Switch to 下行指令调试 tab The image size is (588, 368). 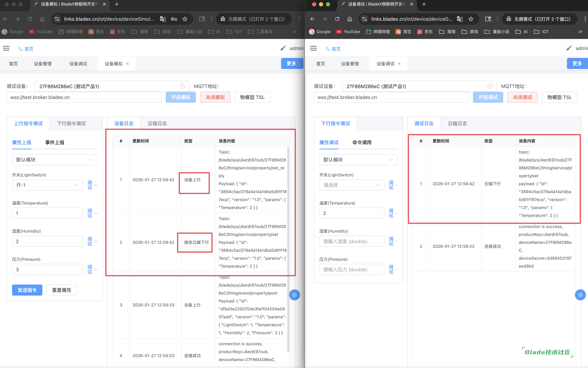tap(71, 124)
